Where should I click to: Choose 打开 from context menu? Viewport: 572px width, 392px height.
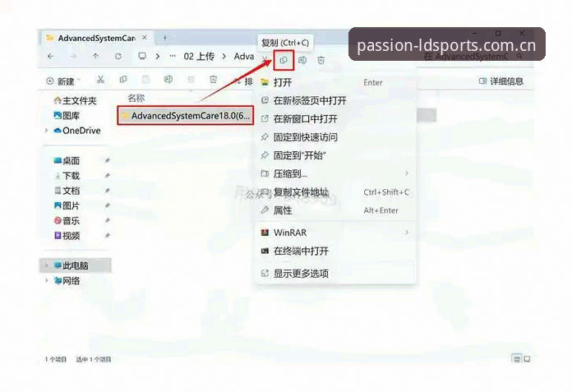(335, 82)
